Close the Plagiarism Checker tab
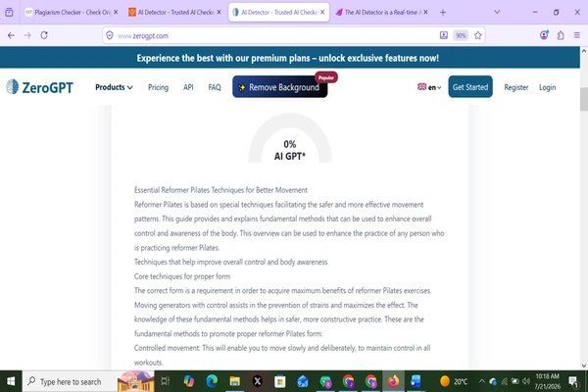 pyautogui.click(x=116, y=12)
